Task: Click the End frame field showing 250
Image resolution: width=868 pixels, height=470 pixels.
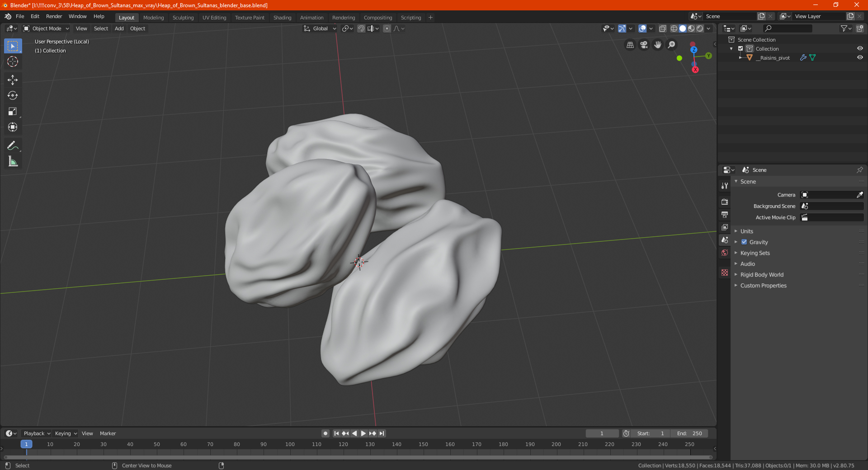Action: [689, 433]
